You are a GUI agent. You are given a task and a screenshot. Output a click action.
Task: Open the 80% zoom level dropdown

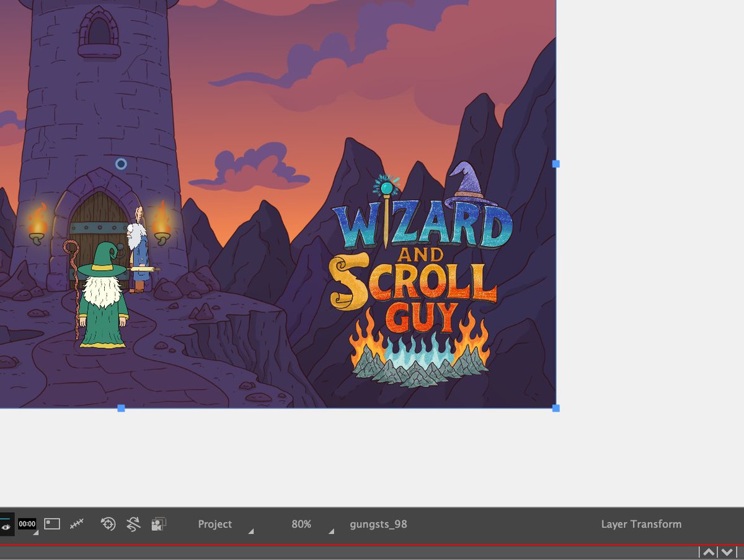[x=312, y=525]
